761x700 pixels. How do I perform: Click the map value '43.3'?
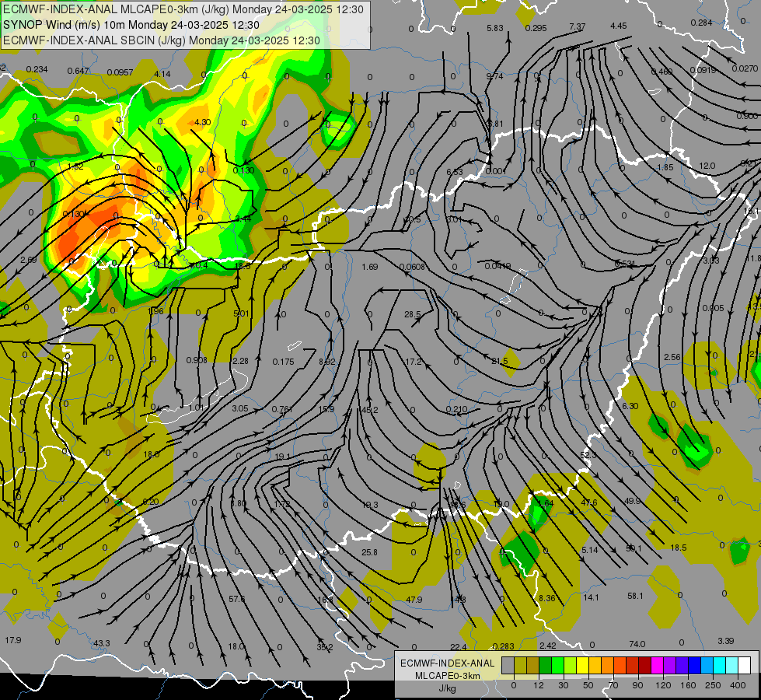pyautogui.click(x=101, y=643)
